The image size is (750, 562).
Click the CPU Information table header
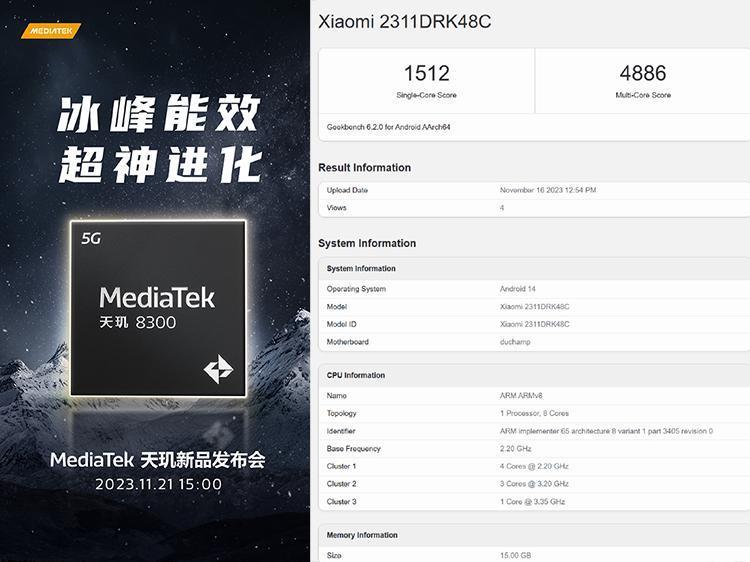(x=534, y=375)
